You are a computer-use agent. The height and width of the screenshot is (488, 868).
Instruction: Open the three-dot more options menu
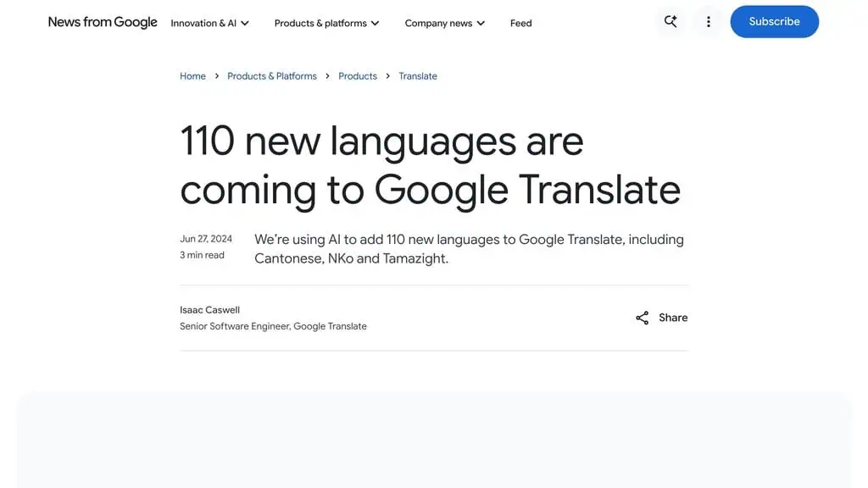pos(708,21)
